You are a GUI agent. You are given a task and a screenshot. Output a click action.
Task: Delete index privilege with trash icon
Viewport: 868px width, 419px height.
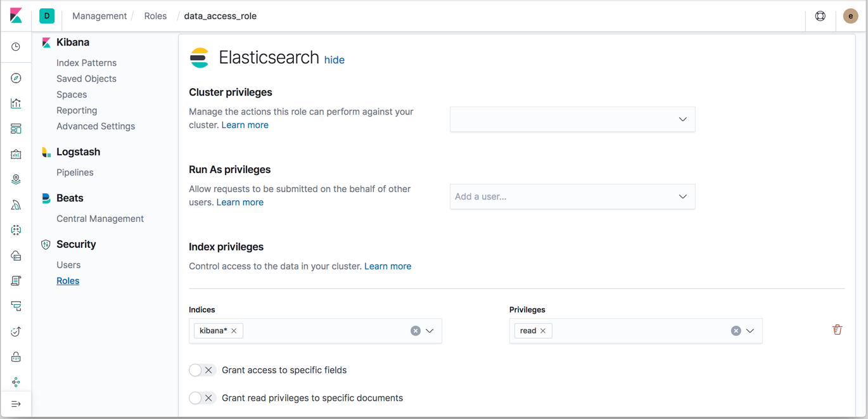click(837, 330)
